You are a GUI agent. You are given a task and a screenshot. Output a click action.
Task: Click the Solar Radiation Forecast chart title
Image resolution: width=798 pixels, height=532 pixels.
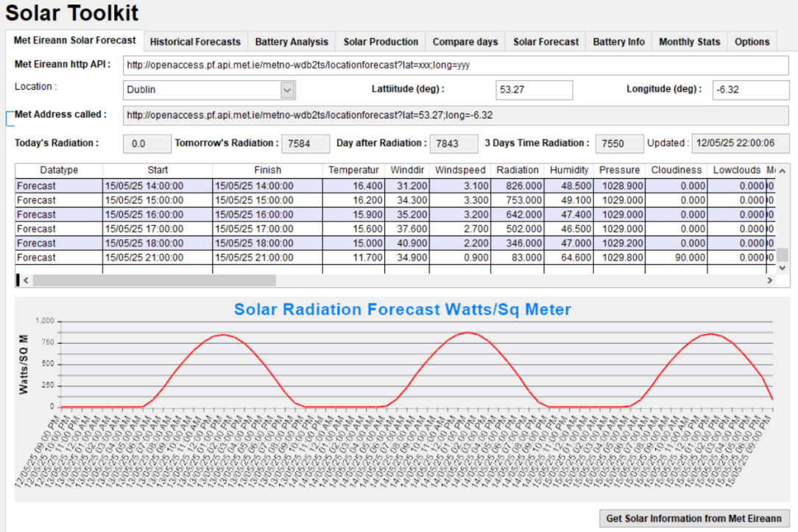[403, 309]
